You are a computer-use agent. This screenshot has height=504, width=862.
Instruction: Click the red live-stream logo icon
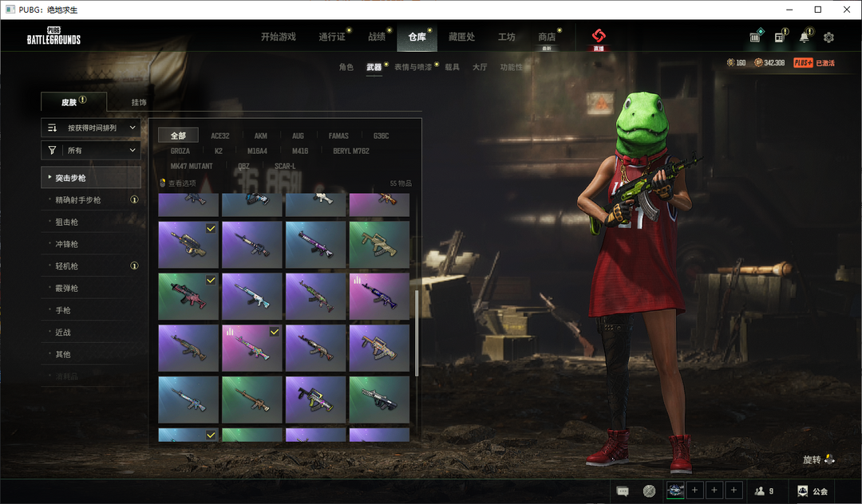click(599, 36)
